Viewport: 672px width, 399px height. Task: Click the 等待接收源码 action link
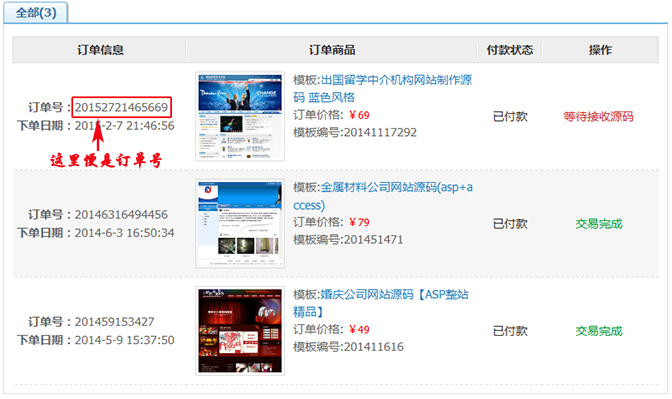(x=598, y=117)
